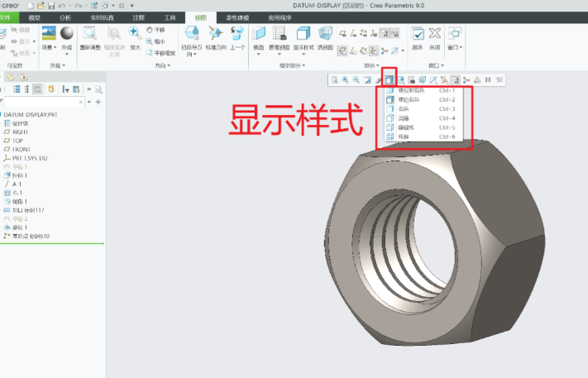
Task: Select PRT_CSYS_DEF in the model tree
Action: tap(30, 157)
